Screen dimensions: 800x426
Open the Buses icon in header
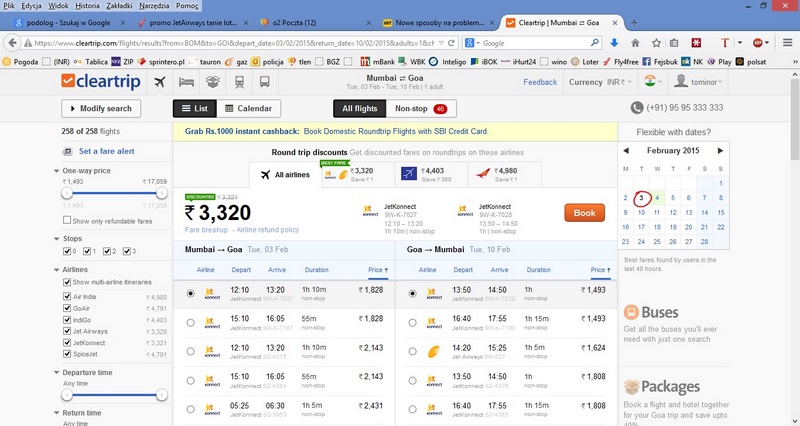coord(264,82)
